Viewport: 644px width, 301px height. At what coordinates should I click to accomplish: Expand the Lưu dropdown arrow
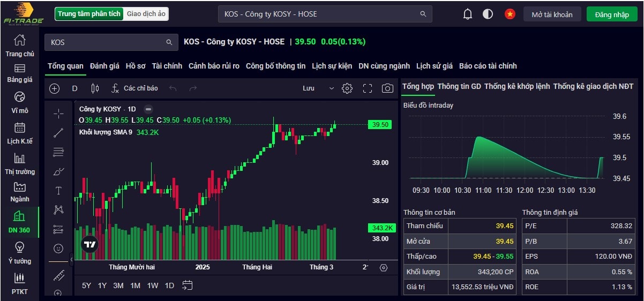(x=331, y=88)
